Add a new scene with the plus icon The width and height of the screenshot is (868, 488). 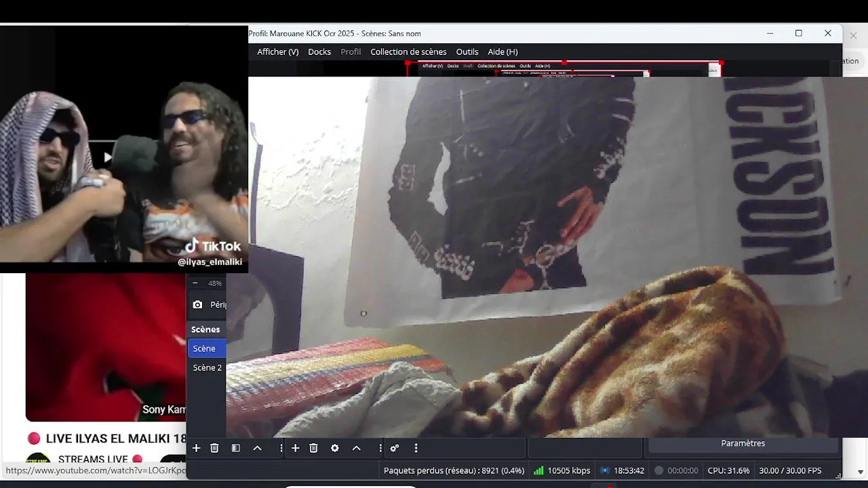[196, 448]
